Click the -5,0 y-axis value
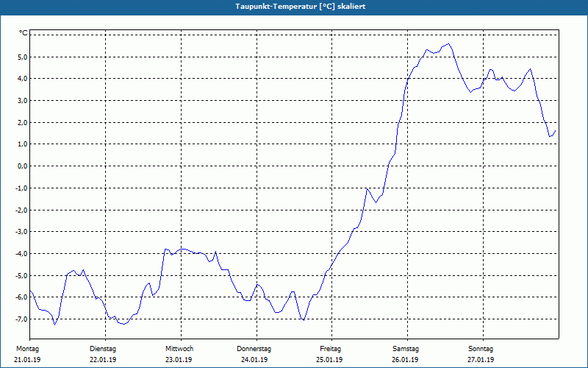The width and height of the screenshot is (588, 368). coord(21,275)
